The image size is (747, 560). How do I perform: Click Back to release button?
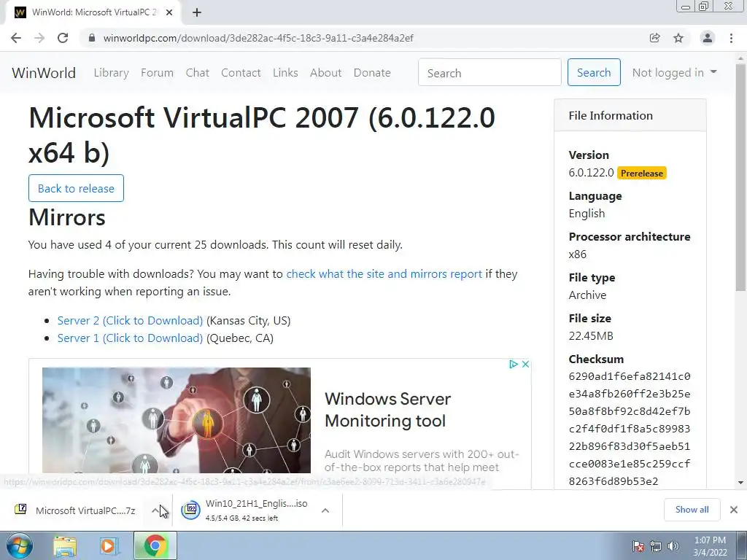[76, 188]
